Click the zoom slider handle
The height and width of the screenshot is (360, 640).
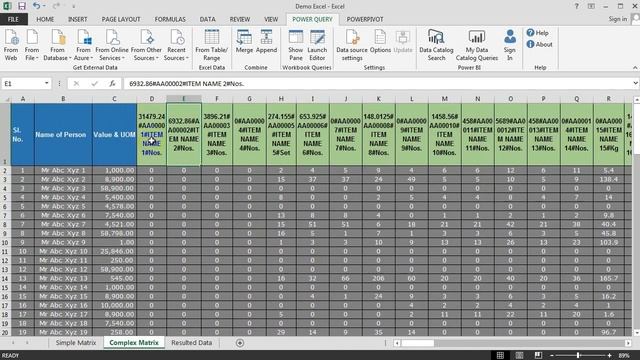[x=578, y=356]
